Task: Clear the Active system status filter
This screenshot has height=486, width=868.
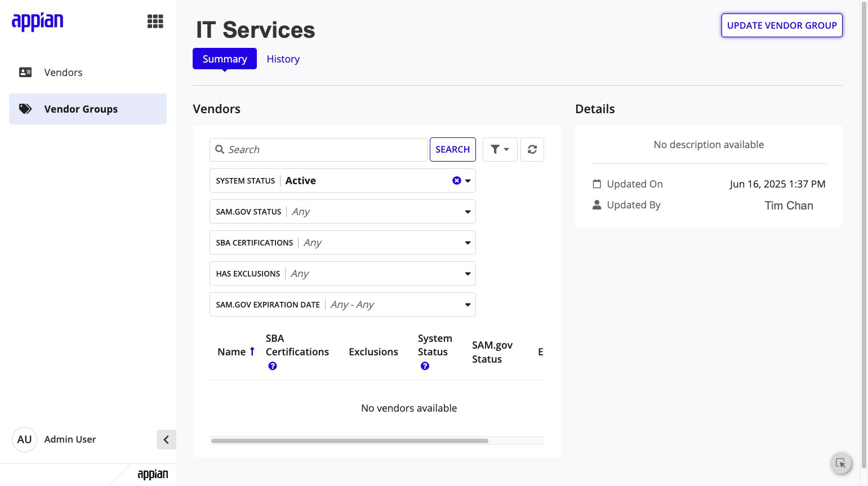Action: 456,181
